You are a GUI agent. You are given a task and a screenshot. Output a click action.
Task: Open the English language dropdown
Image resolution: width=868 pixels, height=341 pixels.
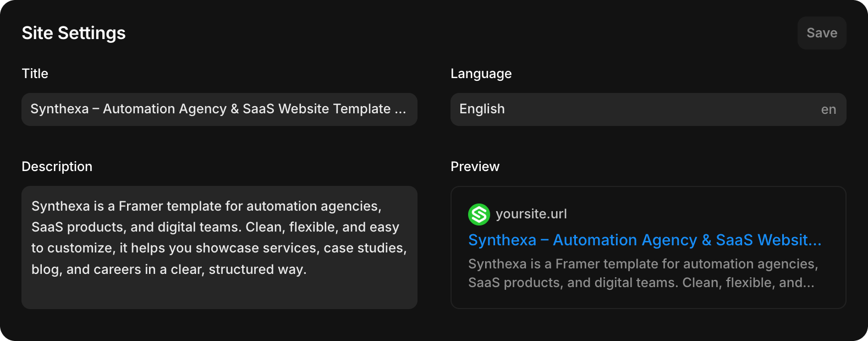coord(649,109)
